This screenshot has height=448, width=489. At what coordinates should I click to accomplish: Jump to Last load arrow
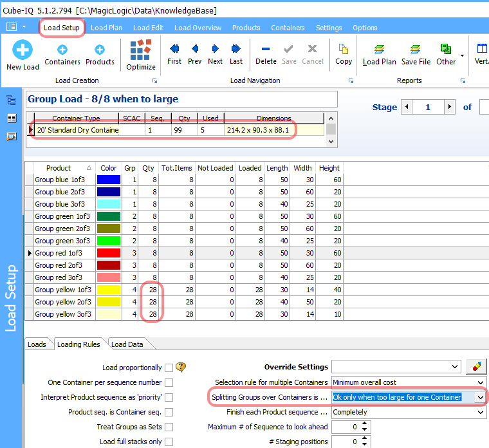tap(236, 49)
